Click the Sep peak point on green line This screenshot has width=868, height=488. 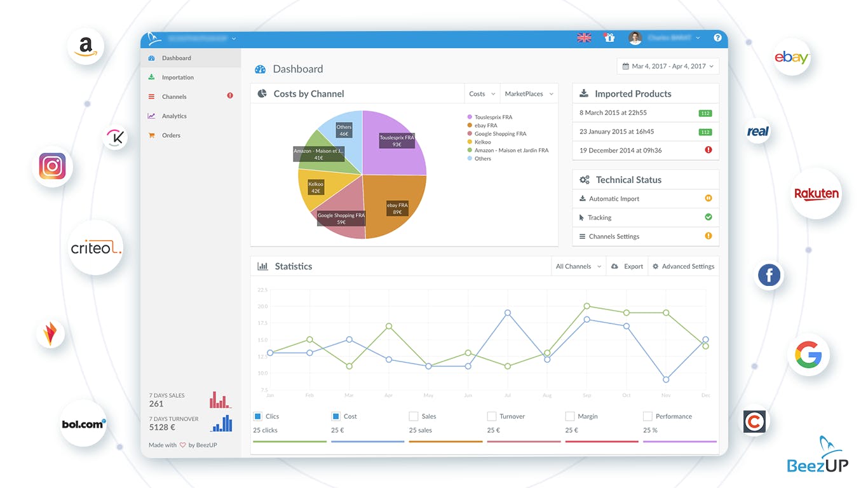point(587,306)
